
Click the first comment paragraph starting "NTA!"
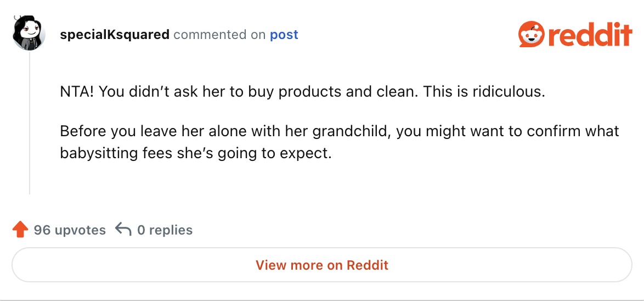click(302, 91)
